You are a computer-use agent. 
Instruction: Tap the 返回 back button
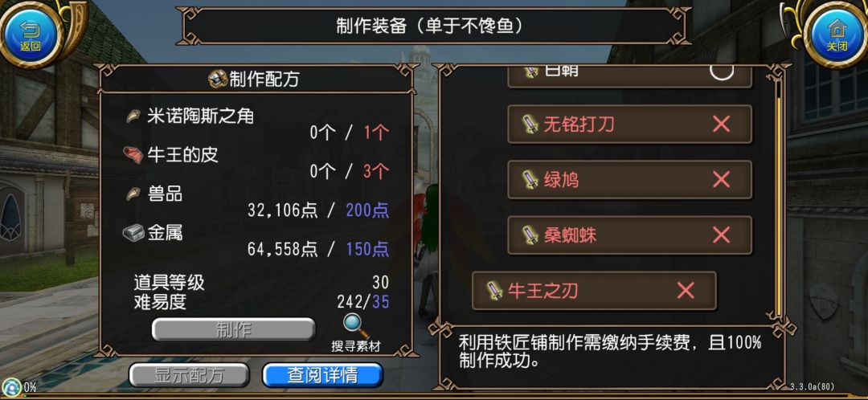coord(31,34)
